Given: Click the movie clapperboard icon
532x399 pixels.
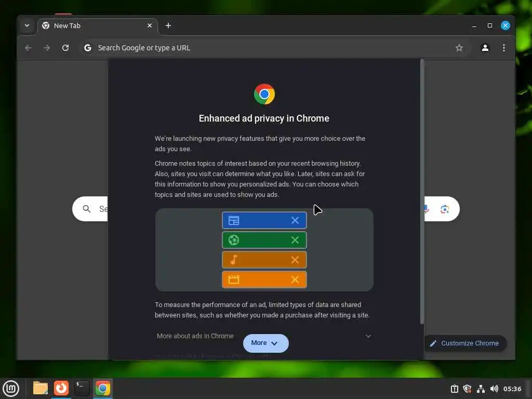Looking at the screenshot, I should [x=234, y=280].
